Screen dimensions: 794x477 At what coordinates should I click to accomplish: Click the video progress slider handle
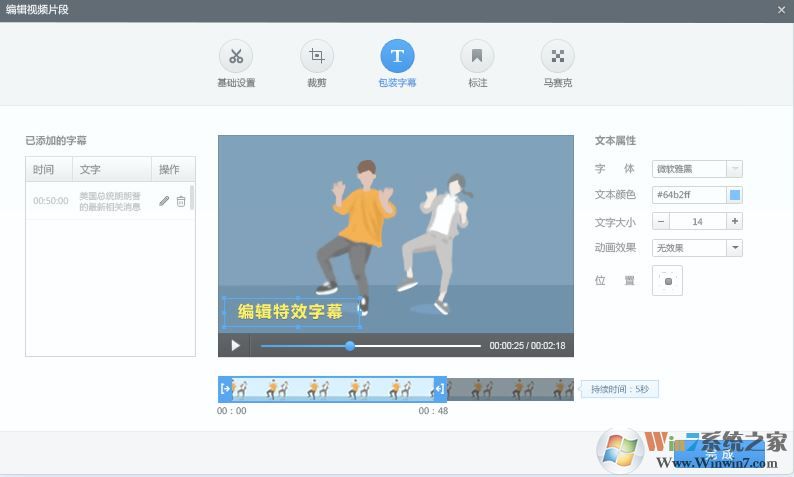click(350, 346)
